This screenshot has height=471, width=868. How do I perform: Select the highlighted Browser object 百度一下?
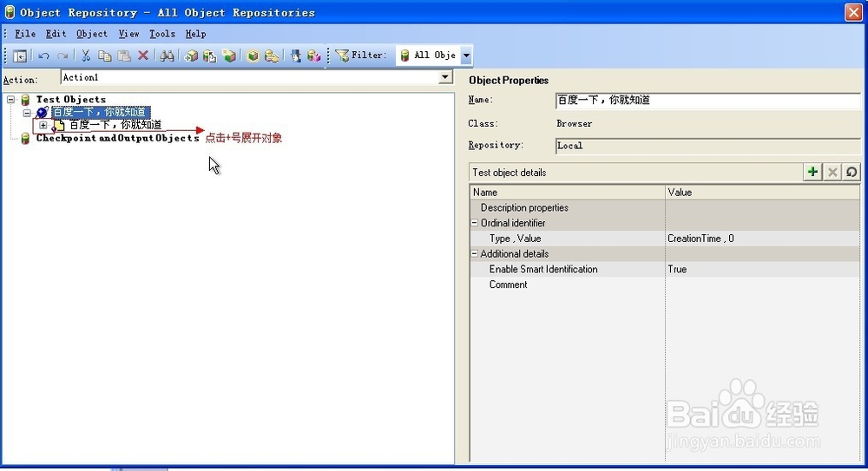click(x=100, y=113)
